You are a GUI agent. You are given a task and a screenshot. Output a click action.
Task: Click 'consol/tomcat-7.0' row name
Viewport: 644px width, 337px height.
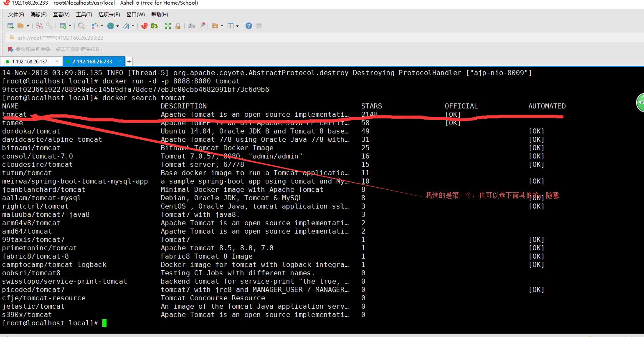[x=38, y=156]
